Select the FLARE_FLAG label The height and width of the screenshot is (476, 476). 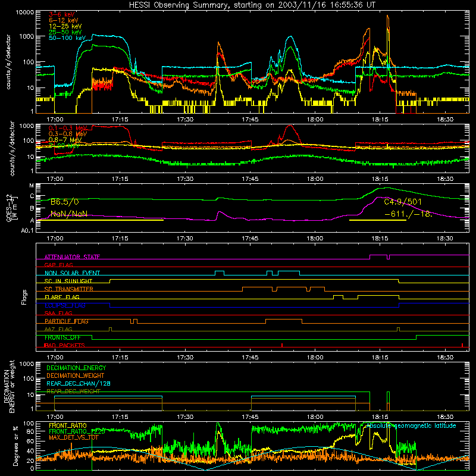point(62,297)
